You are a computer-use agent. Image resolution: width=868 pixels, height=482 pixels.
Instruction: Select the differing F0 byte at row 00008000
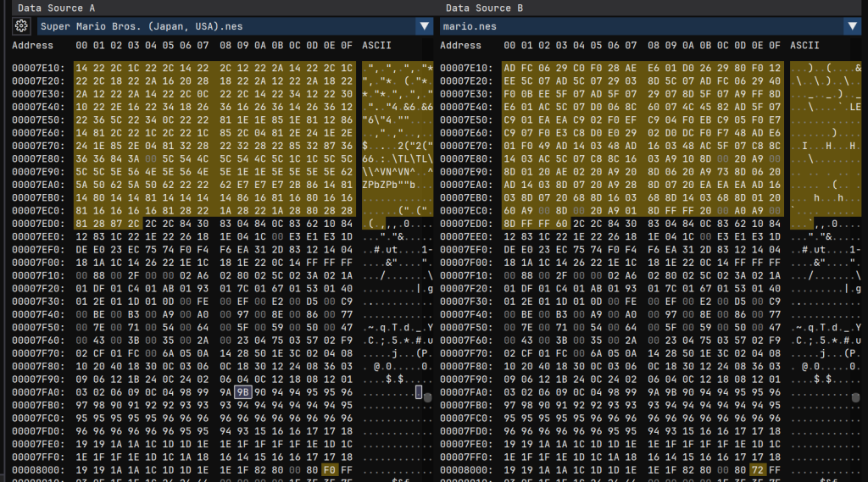pos(330,468)
